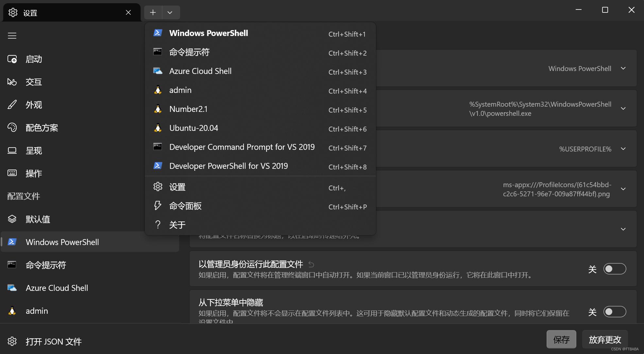The width and height of the screenshot is (644, 354).
Task: Open the 外观 appearance page
Action: [x=34, y=105]
